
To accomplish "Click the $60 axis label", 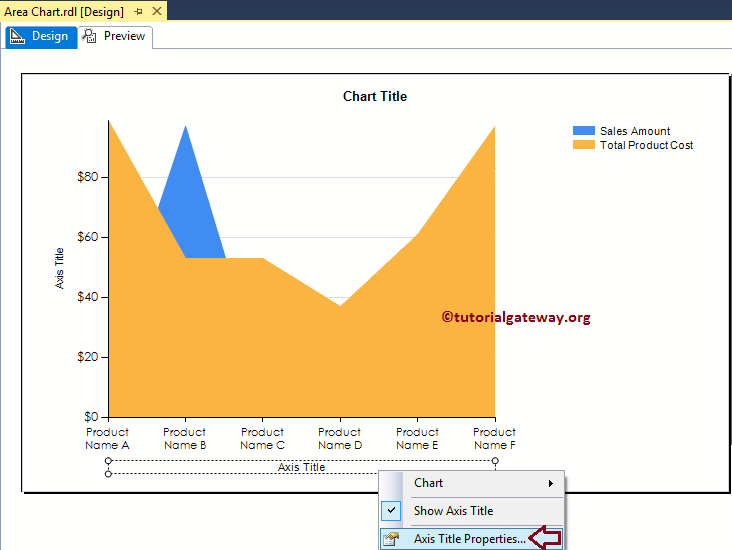I will [x=88, y=237].
